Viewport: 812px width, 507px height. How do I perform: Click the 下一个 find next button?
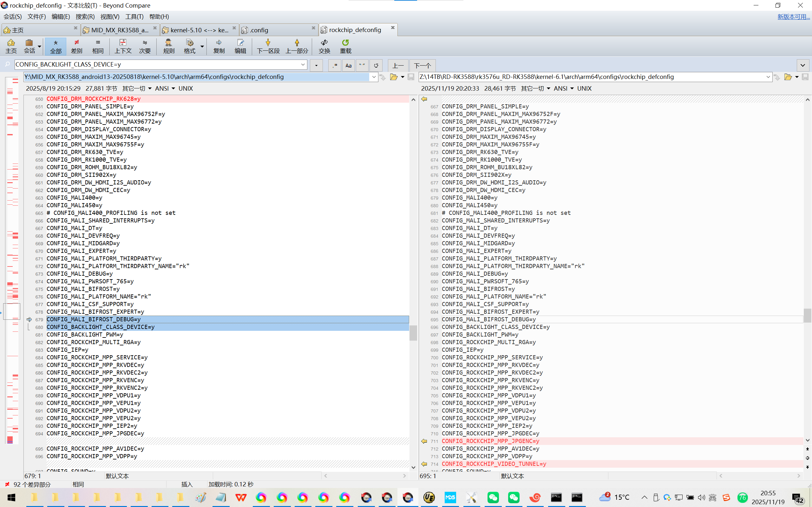click(x=422, y=65)
